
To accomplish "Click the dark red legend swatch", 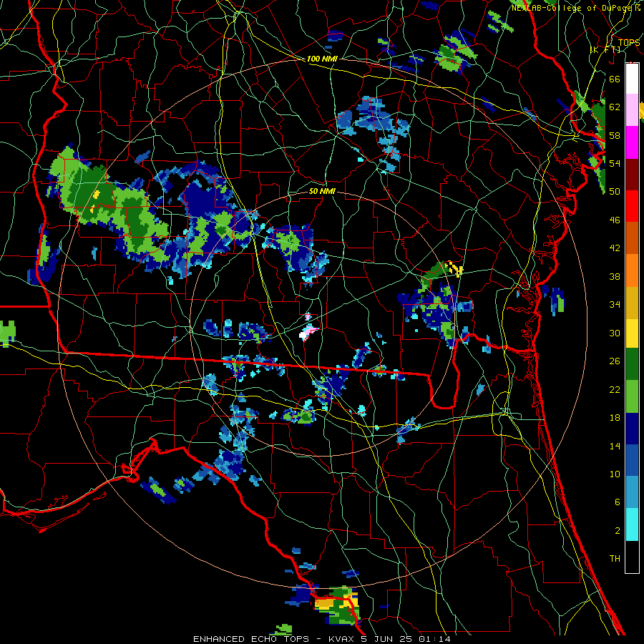I will coord(632,174).
